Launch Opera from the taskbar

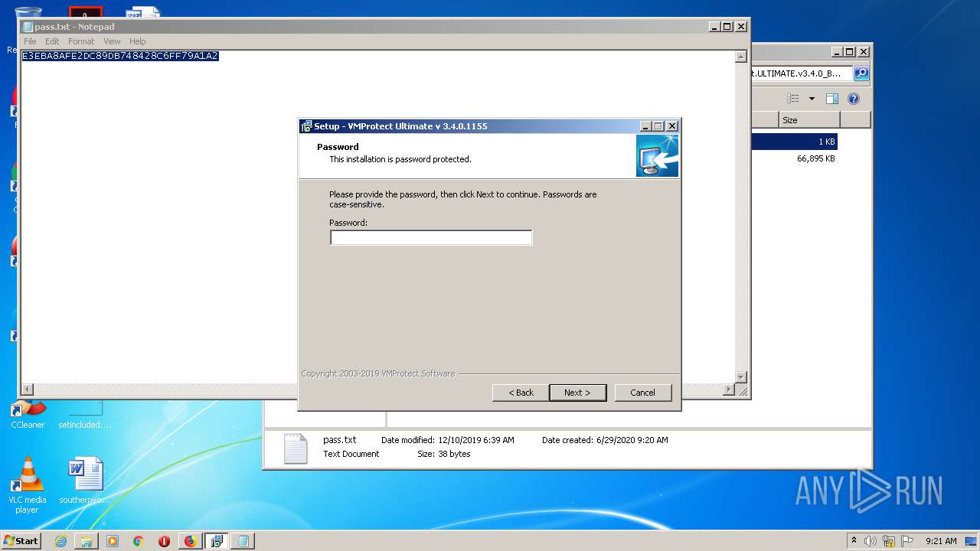coord(164,541)
